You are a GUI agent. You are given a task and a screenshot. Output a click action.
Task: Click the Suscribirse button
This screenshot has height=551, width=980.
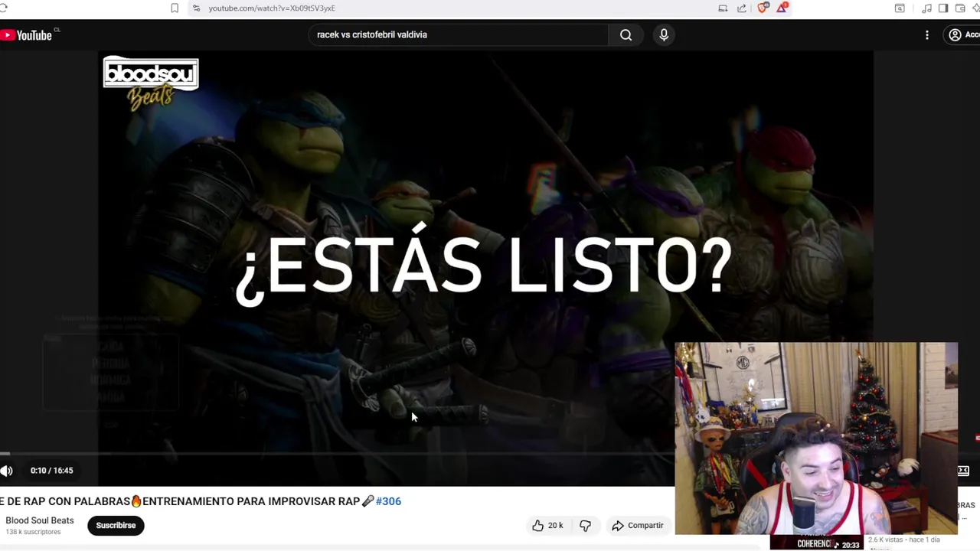tap(116, 525)
